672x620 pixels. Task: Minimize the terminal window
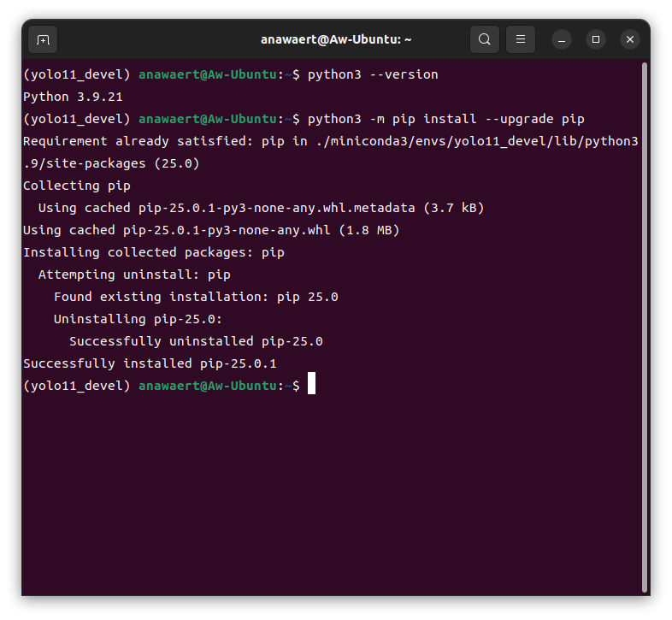point(562,39)
